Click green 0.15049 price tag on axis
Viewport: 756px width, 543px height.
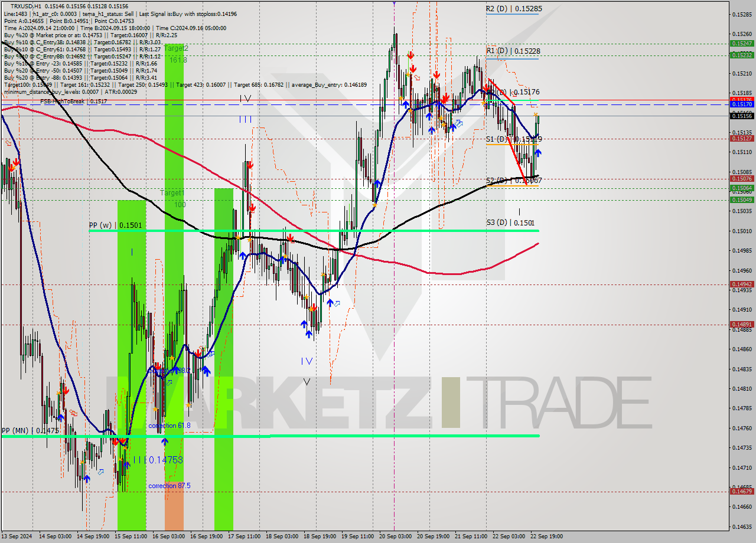[x=742, y=199]
